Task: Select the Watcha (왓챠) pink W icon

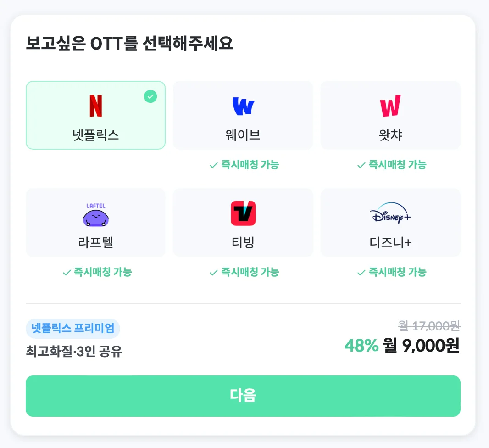Action: tap(390, 106)
